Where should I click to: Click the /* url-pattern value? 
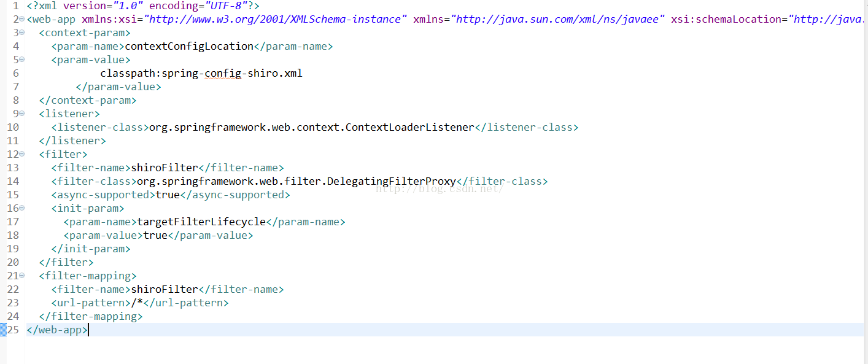[x=137, y=303]
